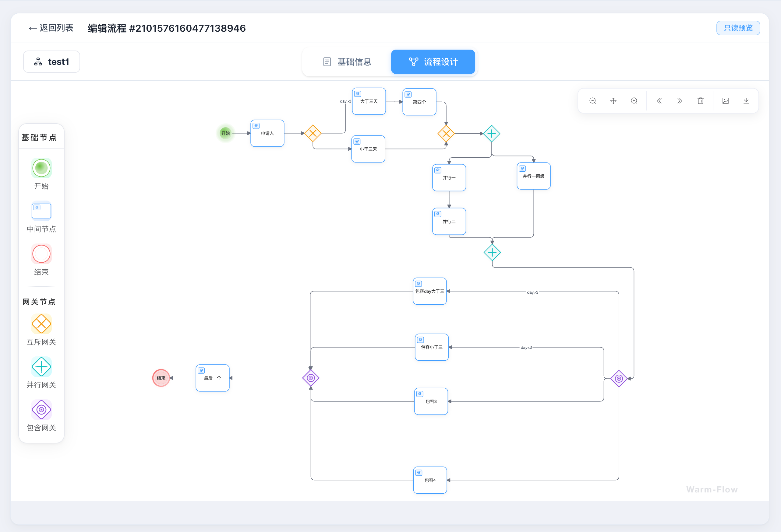Click the trash clear canvas icon
This screenshot has height=532, width=781.
(x=700, y=101)
